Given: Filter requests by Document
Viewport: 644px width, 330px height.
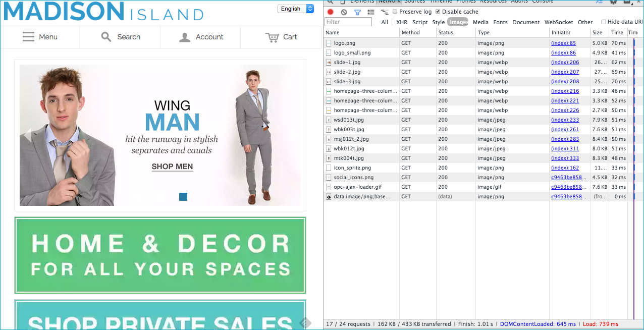Looking at the screenshot, I should 526,22.
